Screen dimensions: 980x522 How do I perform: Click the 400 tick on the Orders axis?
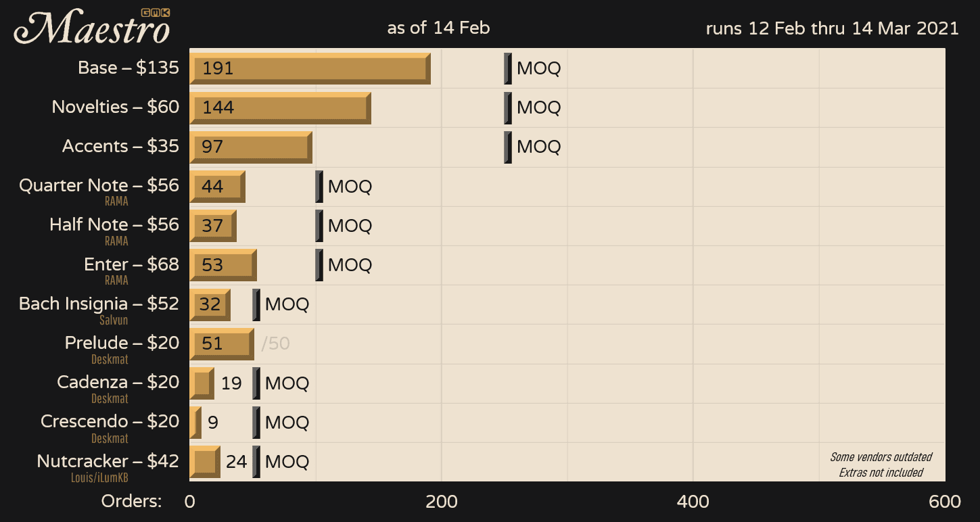pos(693,502)
